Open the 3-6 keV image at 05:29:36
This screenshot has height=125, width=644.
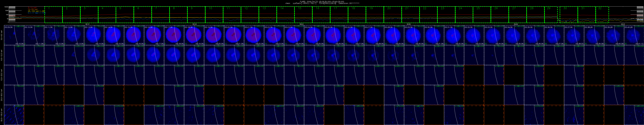[414, 35]
